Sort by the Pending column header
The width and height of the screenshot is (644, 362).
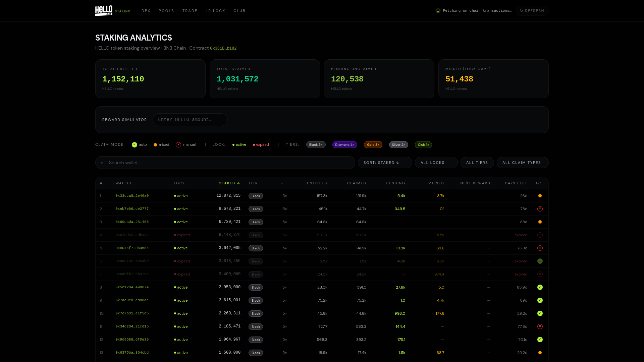pos(395,183)
